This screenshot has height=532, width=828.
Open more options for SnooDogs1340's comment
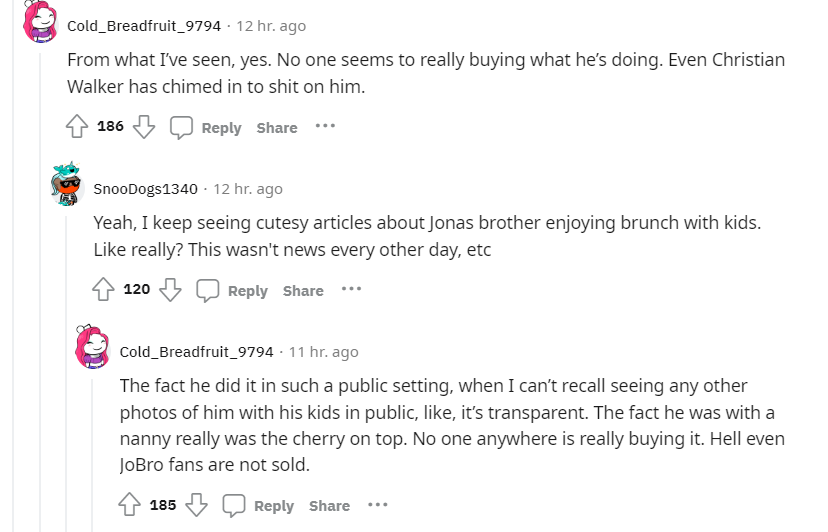pos(352,290)
